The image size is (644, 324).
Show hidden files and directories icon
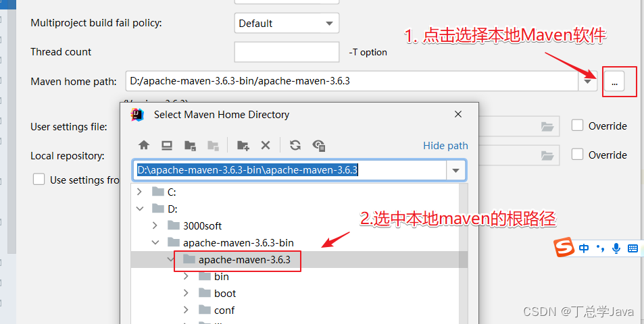click(319, 145)
